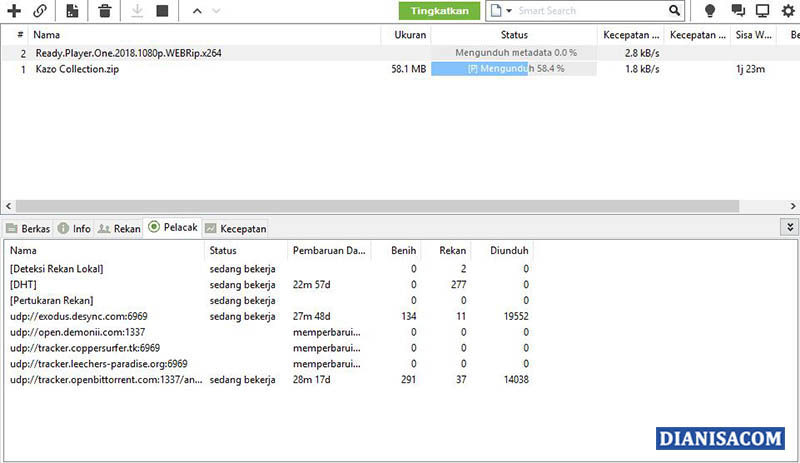Click the magnifier icon in Smart Search
Image resolution: width=800 pixels, height=463 pixels.
click(673, 11)
